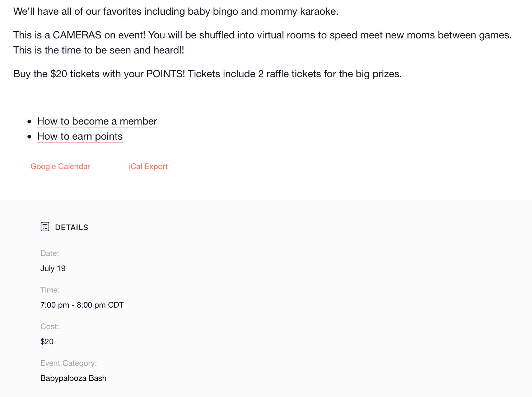Follow the How to earn points link
Screen dimensions: 532x397
(x=80, y=136)
